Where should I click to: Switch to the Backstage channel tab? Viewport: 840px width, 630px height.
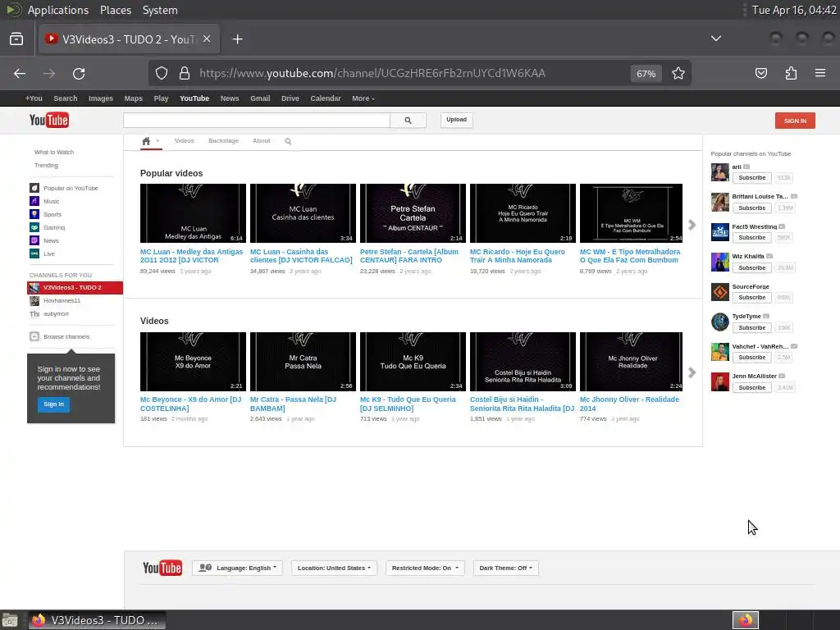[223, 141]
